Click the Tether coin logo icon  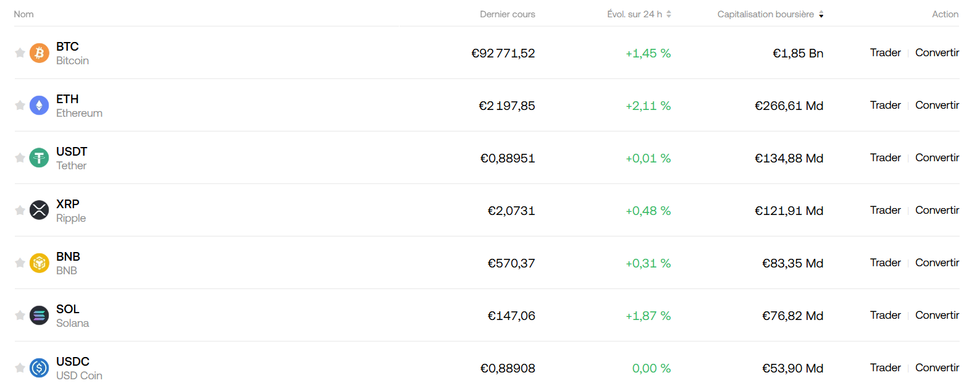(40, 158)
